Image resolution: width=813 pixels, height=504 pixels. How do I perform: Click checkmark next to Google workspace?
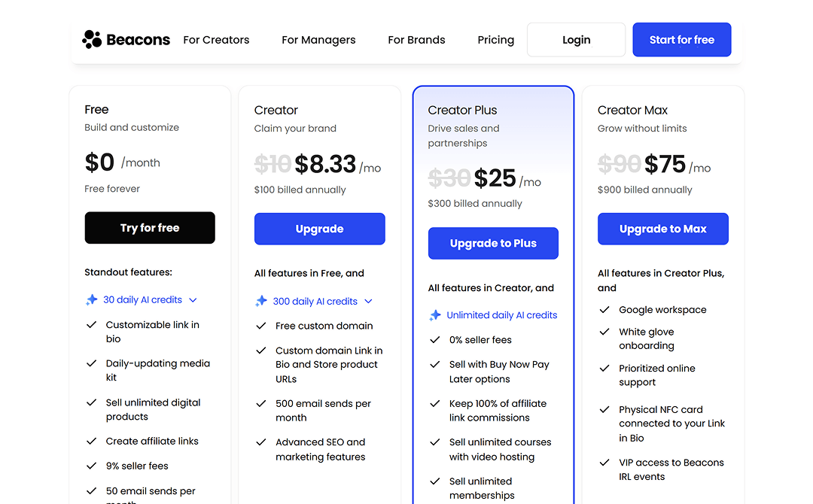point(604,310)
